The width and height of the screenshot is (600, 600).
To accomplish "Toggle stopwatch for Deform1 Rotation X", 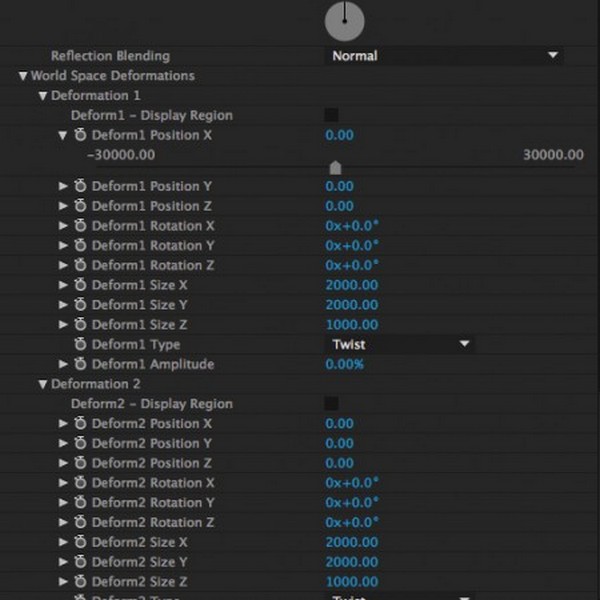I will point(80,225).
